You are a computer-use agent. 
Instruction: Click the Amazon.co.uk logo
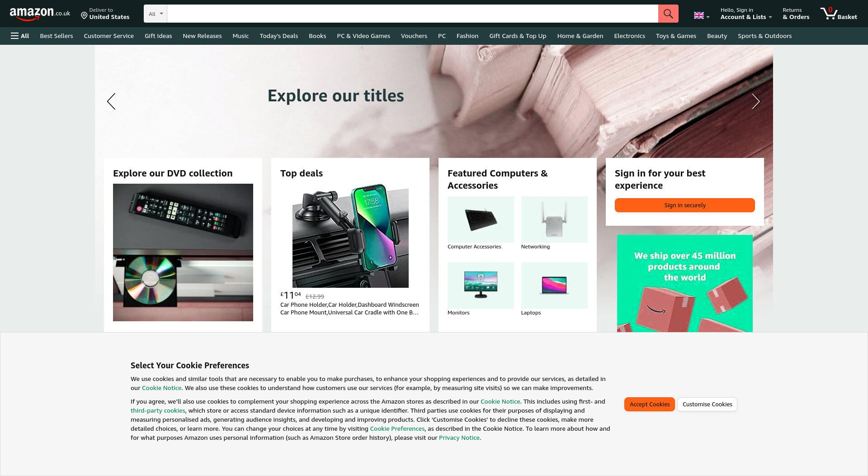pos(40,14)
